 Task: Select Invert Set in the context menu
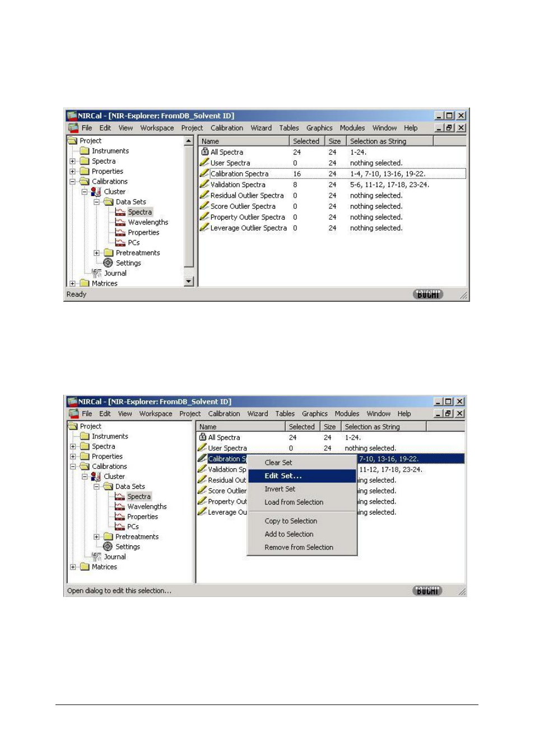click(302, 489)
